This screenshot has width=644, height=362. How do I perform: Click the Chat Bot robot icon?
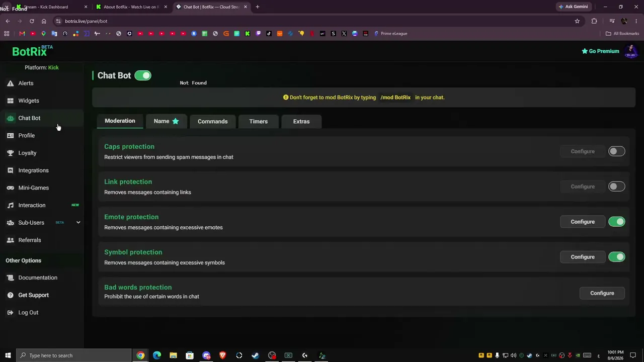pos(10,118)
